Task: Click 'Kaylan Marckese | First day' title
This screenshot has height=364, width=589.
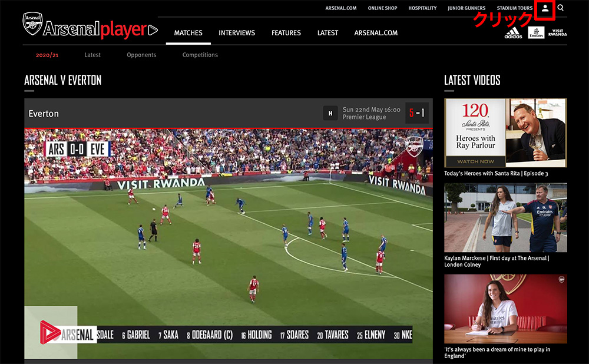Action: coord(497,261)
